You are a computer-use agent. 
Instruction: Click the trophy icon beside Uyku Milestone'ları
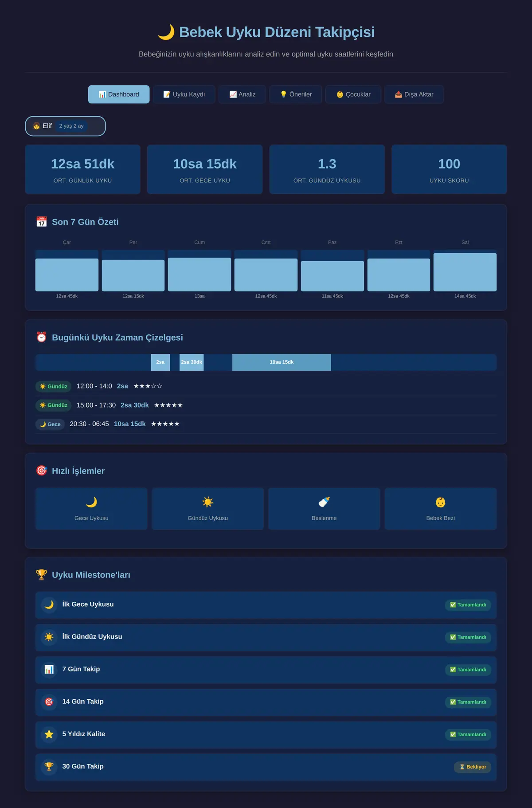click(x=42, y=575)
